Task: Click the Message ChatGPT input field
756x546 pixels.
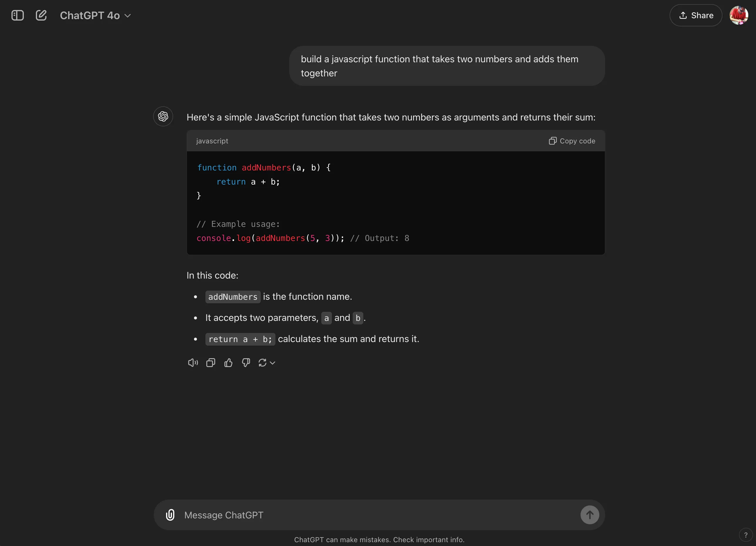Action: [x=333, y=515]
